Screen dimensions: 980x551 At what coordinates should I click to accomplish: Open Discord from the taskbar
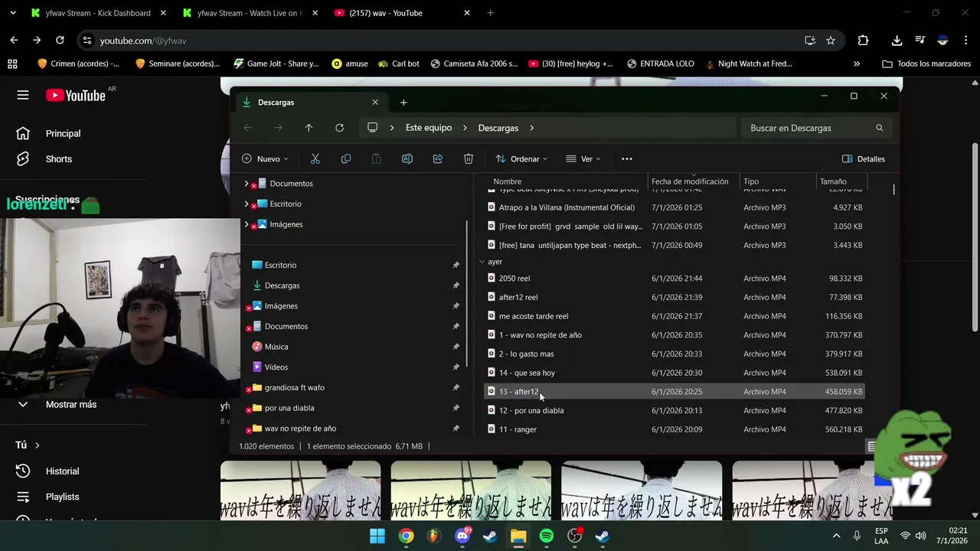(x=462, y=536)
